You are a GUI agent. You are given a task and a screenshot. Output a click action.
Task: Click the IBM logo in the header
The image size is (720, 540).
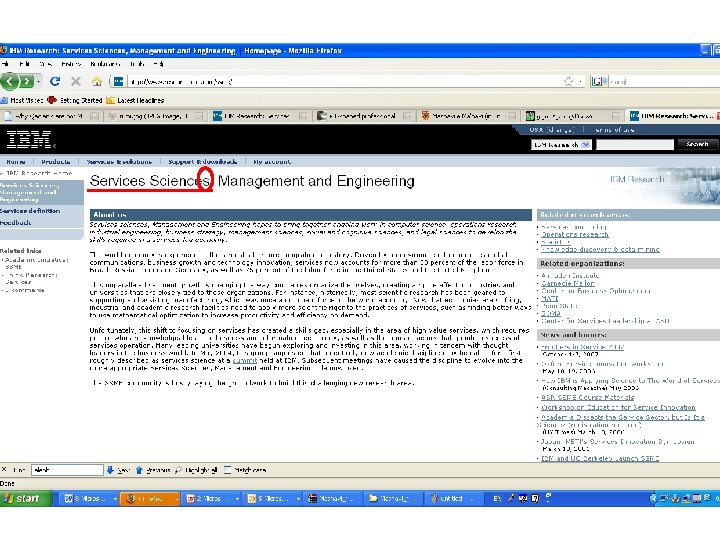click(29, 139)
